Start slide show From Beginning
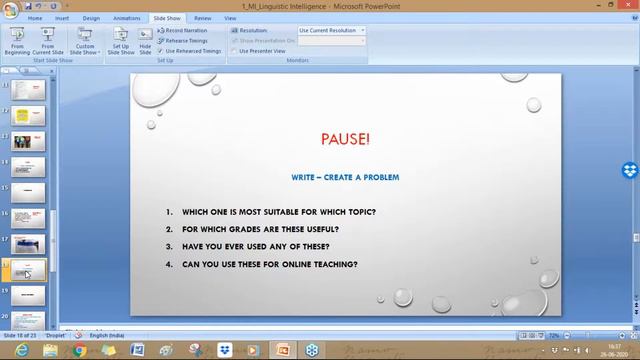640x360 pixels. click(x=17, y=41)
